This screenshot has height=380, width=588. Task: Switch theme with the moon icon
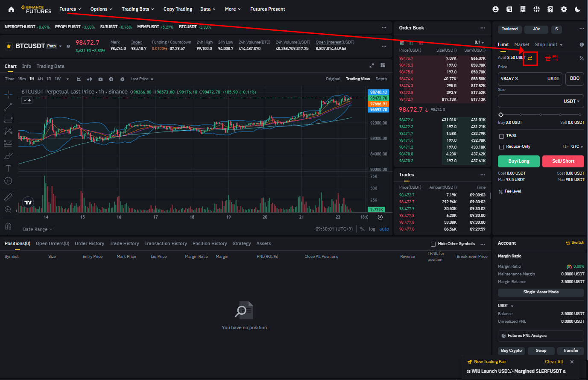[x=577, y=9]
